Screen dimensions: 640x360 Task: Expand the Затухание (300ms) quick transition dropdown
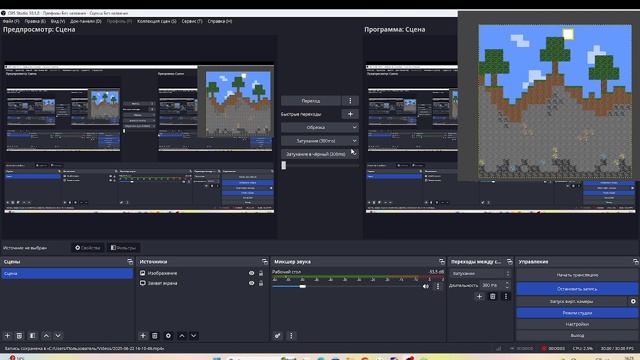tap(320, 141)
